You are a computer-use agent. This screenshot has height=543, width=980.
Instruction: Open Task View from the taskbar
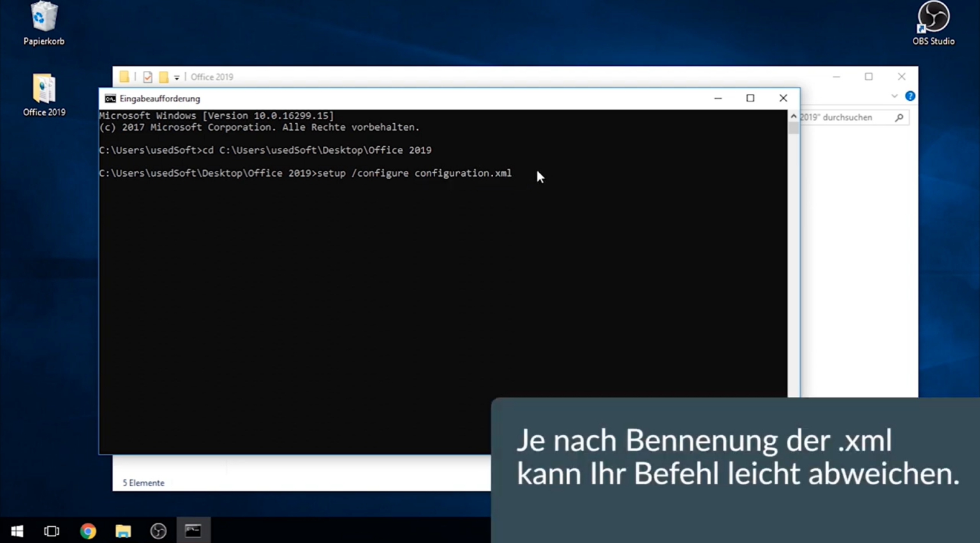click(51, 530)
